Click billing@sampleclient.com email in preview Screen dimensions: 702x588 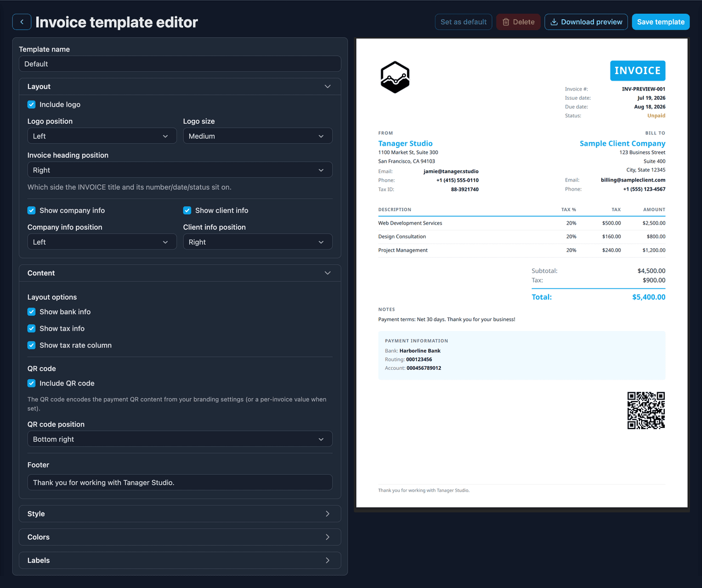pos(633,180)
